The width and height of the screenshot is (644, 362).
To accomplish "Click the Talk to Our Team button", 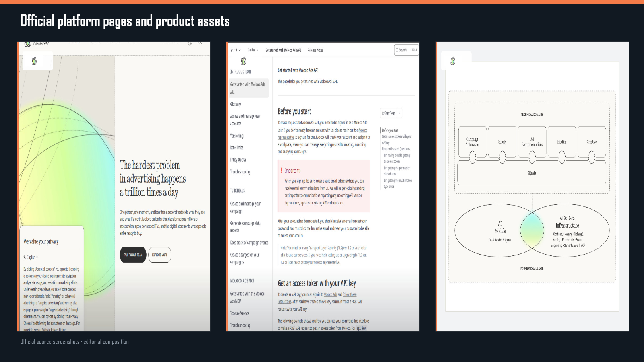I will [133, 255].
